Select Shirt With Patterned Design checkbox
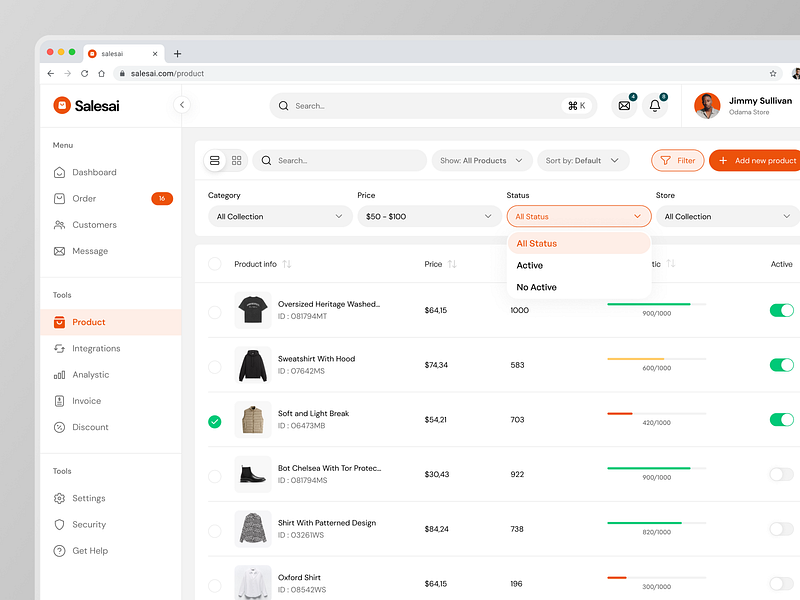The width and height of the screenshot is (800, 600). 215,531
